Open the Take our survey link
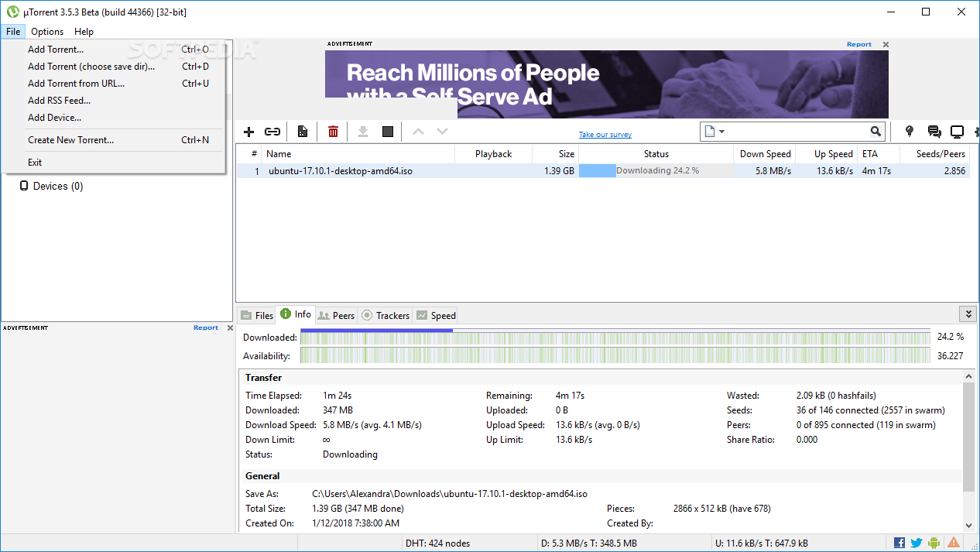Viewport: 980px width, 552px height. (605, 134)
